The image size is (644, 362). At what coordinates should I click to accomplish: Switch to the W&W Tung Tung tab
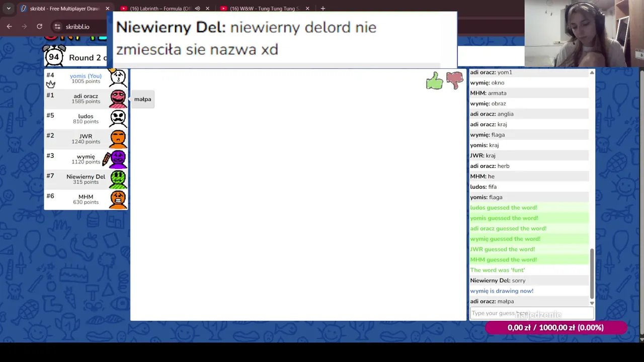[x=264, y=9]
